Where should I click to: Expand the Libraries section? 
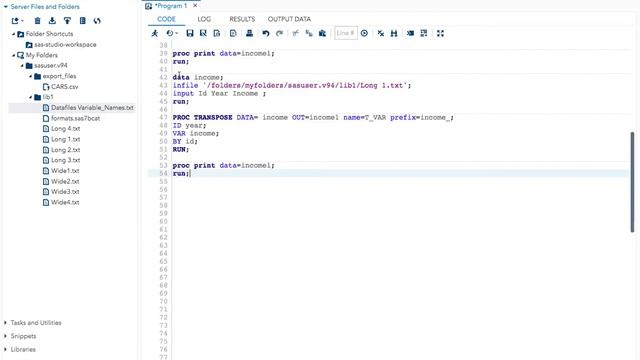(x=5, y=350)
